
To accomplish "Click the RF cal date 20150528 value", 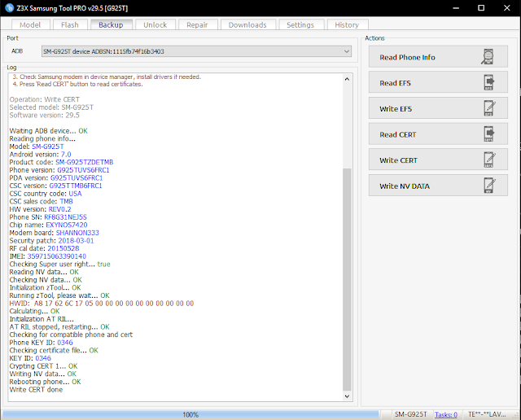I will point(63,248).
